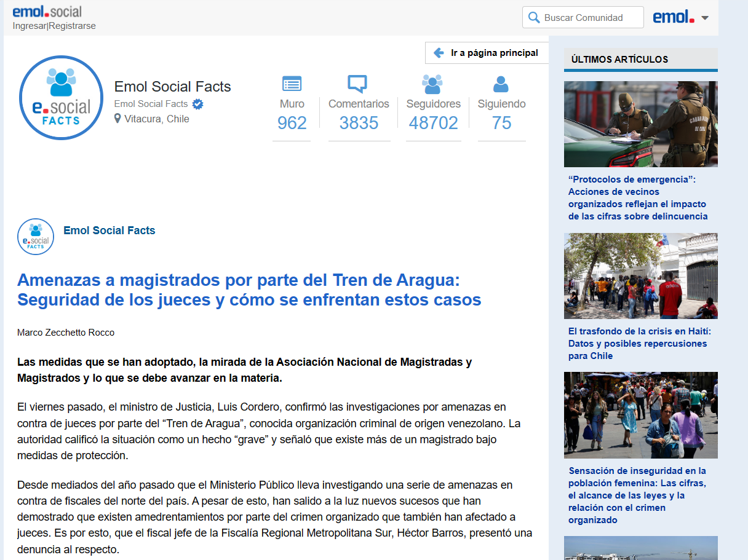Screen dimensions: 748x560
Task: Select the Seguidores count 48702
Action: click(434, 123)
